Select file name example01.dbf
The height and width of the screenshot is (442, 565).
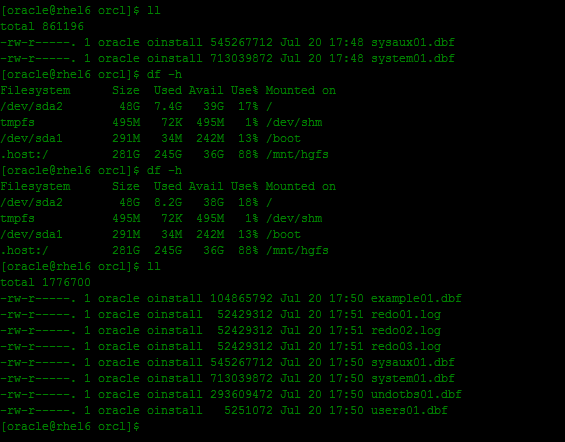point(416,299)
